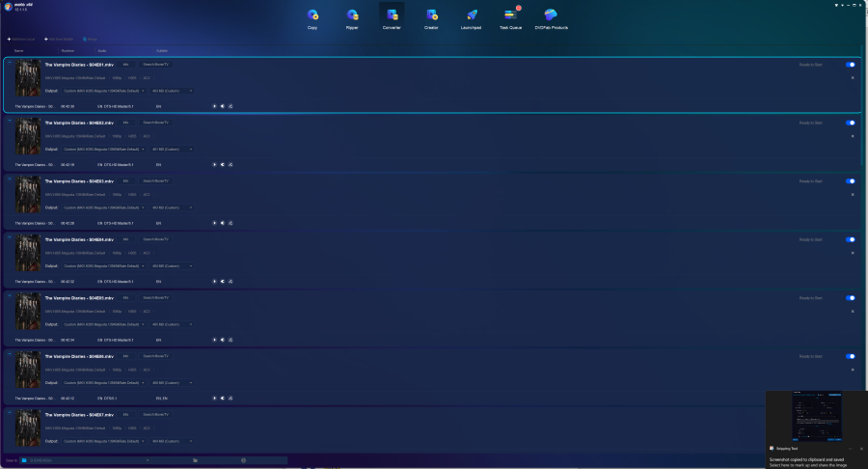Collapse the S04E04 row with minus icon
Screen dimensions: 868x469
10,237
